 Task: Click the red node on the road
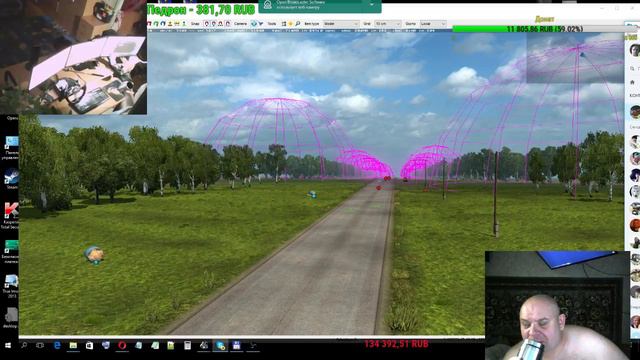click(378, 188)
